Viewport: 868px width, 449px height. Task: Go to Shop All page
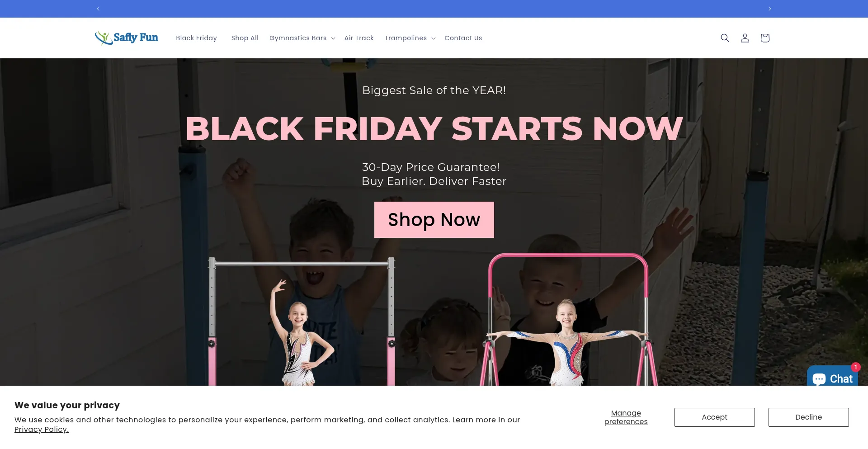point(245,38)
